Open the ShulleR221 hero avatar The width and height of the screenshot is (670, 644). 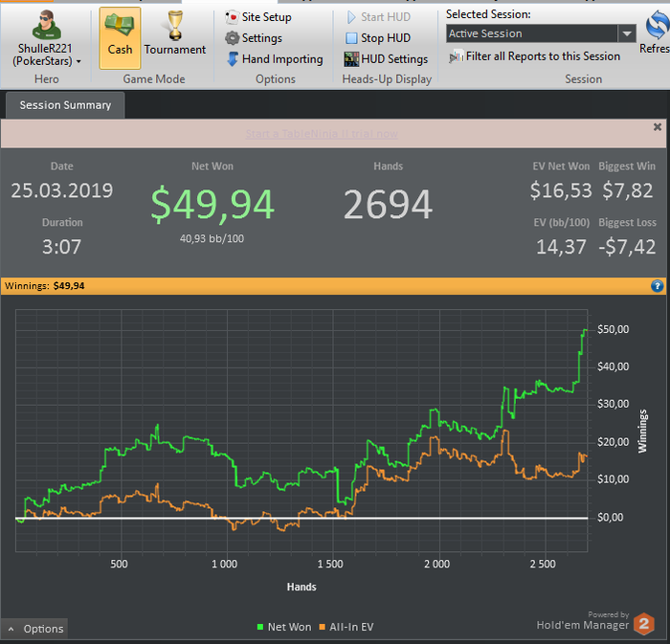pyautogui.click(x=47, y=25)
